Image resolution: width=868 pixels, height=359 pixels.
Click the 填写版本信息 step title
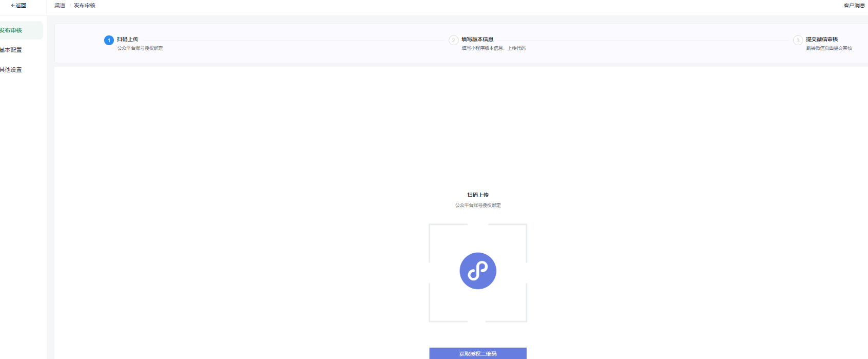click(477, 39)
